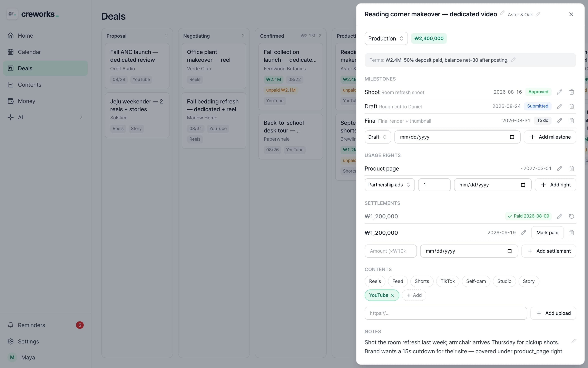588x368 pixels.
Task: Delete the Product page usage right
Action: (571, 168)
